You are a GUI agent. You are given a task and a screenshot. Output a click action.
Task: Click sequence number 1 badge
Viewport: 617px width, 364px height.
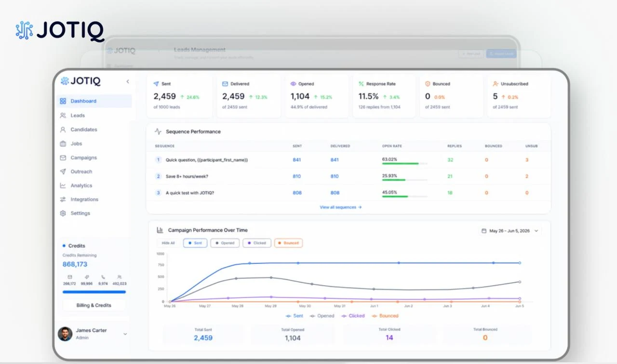(158, 160)
